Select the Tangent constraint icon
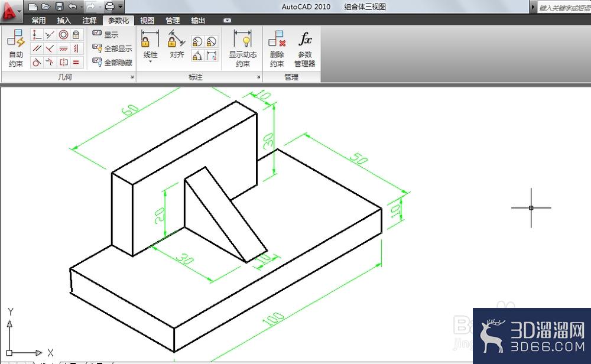 pos(37,62)
